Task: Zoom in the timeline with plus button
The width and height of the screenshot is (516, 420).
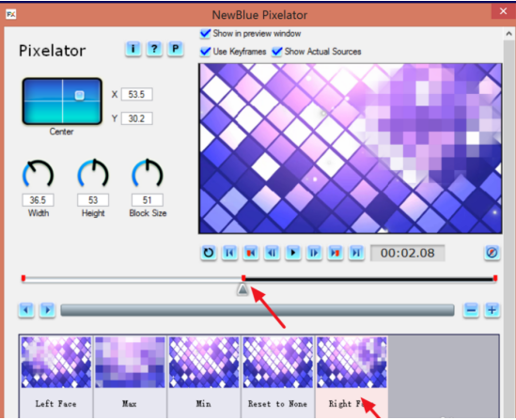Action: point(492,310)
